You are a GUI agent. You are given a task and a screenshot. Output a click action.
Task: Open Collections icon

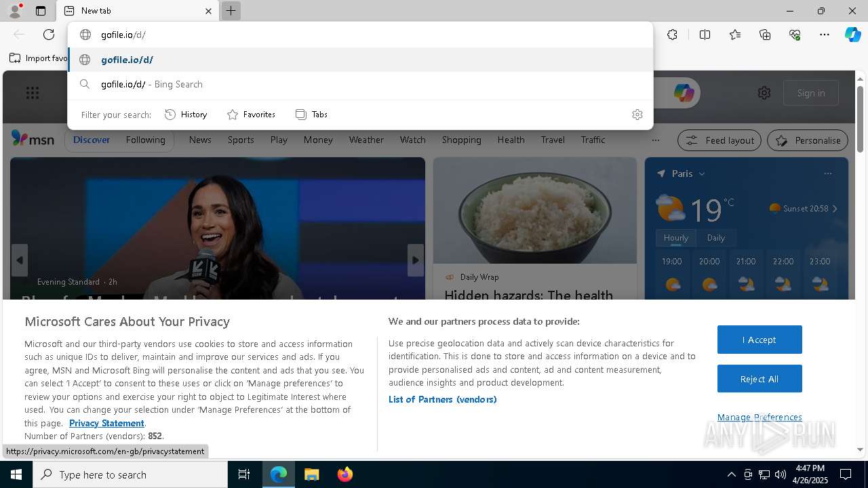(x=765, y=35)
